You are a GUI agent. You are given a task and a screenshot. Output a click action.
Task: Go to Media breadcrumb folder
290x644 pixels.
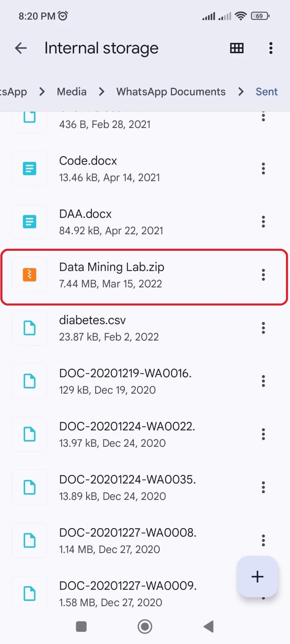coord(72,92)
